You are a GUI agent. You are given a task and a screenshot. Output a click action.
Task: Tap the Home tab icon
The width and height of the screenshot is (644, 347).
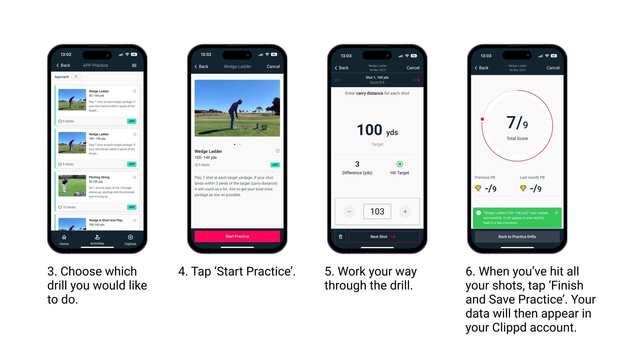[x=65, y=238]
